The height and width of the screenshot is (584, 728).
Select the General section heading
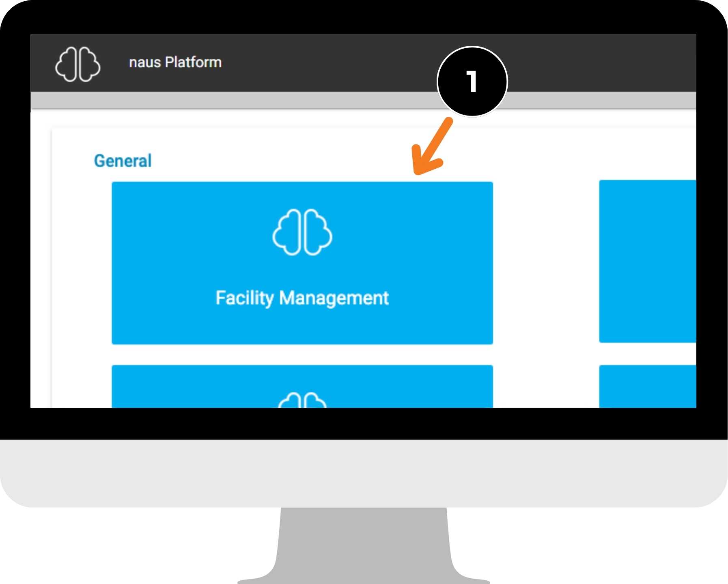[123, 161]
